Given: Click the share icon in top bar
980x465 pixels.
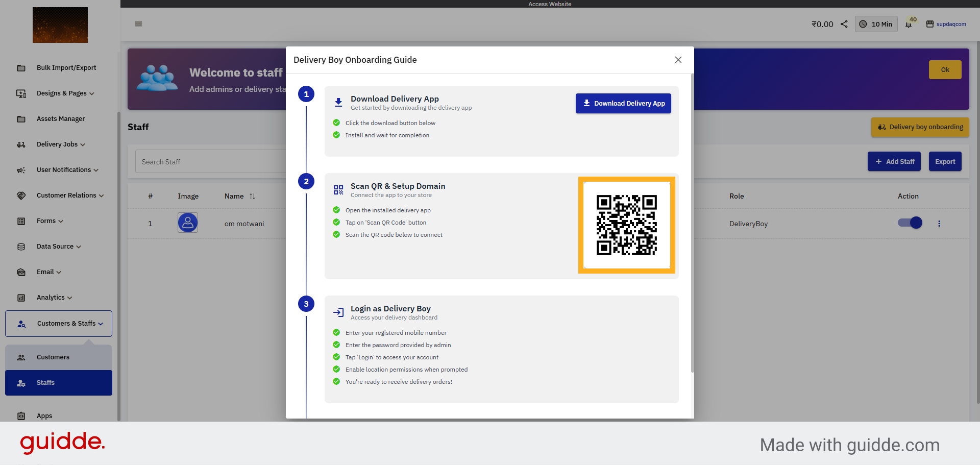Looking at the screenshot, I should (x=844, y=24).
